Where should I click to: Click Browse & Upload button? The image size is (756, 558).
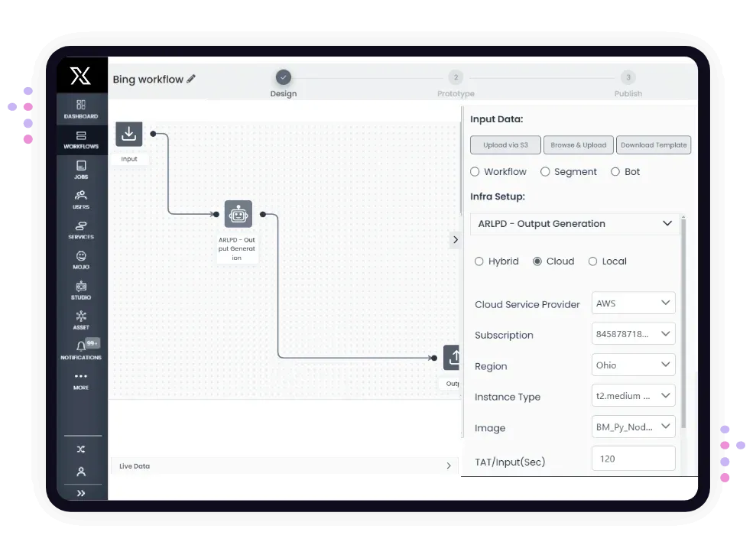pos(578,144)
